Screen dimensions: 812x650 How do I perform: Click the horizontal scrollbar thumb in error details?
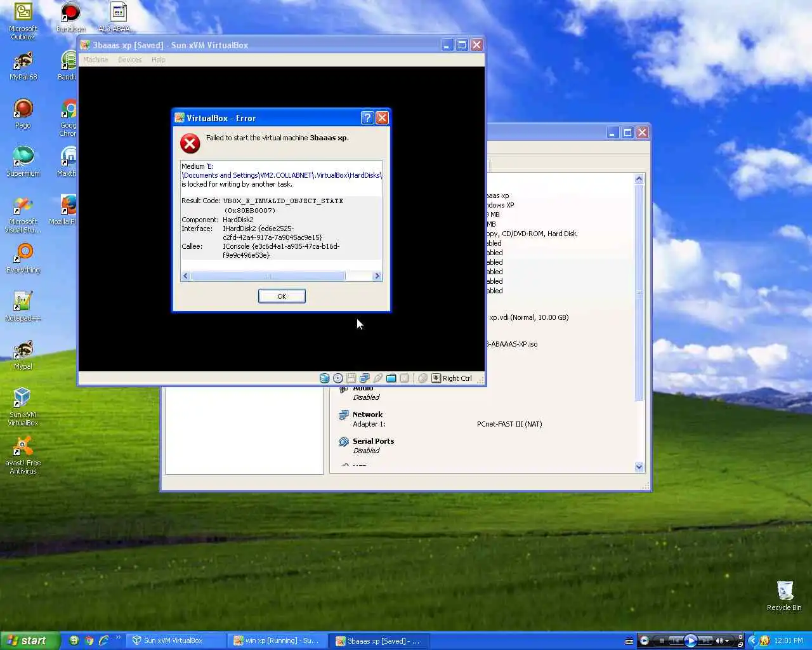point(268,276)
